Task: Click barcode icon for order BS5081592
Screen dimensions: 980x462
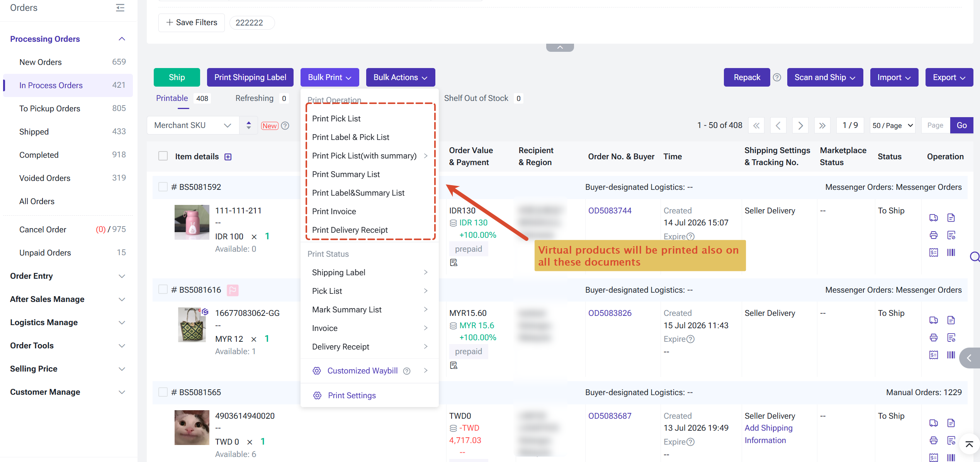Action: [951, 252]
